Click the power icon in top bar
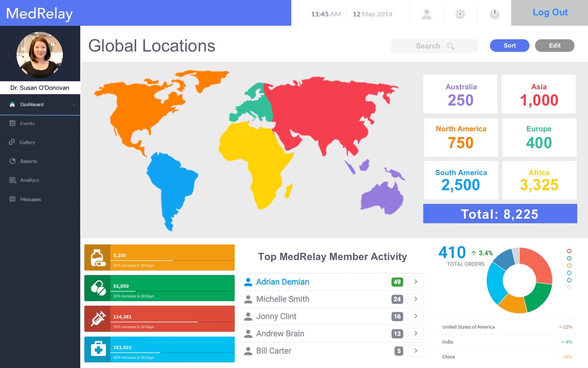This screenshot has width=588, height=368. [495, 14]
